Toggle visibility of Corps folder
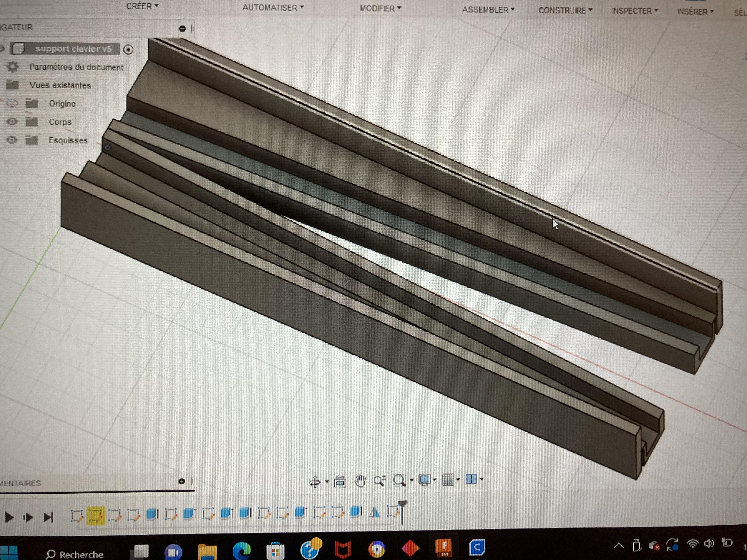This screenshot has width=747, height=560. pyautogui.click(x=12, y=122)
